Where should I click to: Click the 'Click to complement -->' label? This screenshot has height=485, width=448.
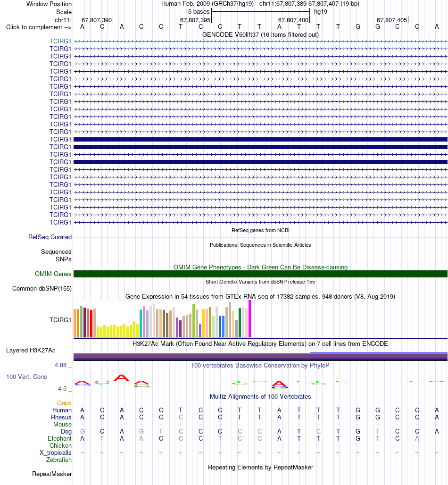click(x=39, y=27)
